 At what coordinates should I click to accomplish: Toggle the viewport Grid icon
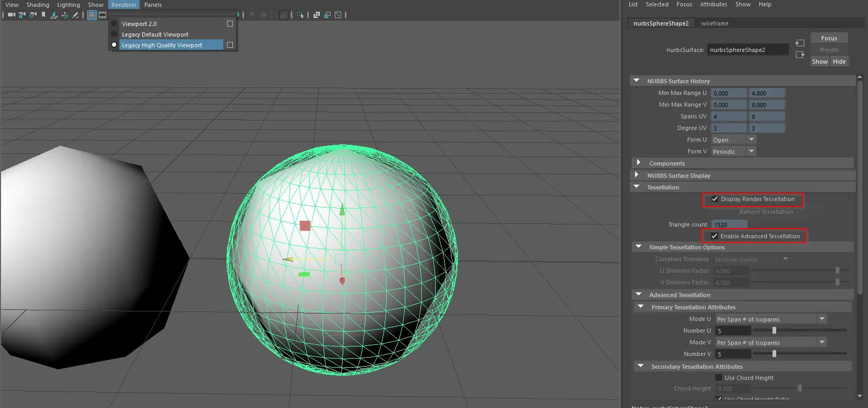click(92, 15)
